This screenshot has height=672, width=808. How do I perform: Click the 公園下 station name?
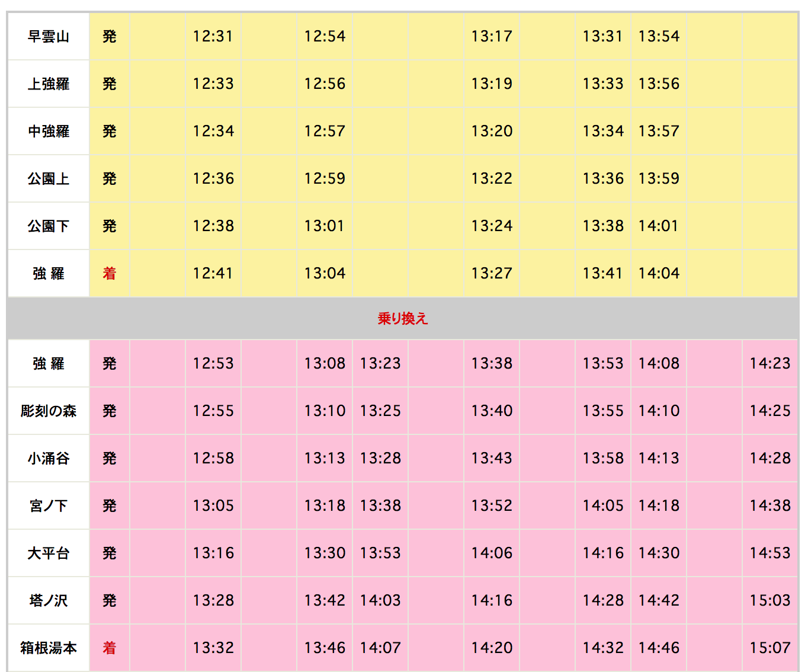coord(49,226)
